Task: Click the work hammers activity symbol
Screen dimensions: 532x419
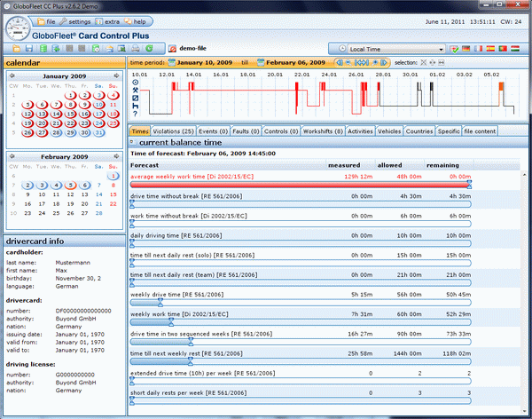Action: (x=135, y=90)
